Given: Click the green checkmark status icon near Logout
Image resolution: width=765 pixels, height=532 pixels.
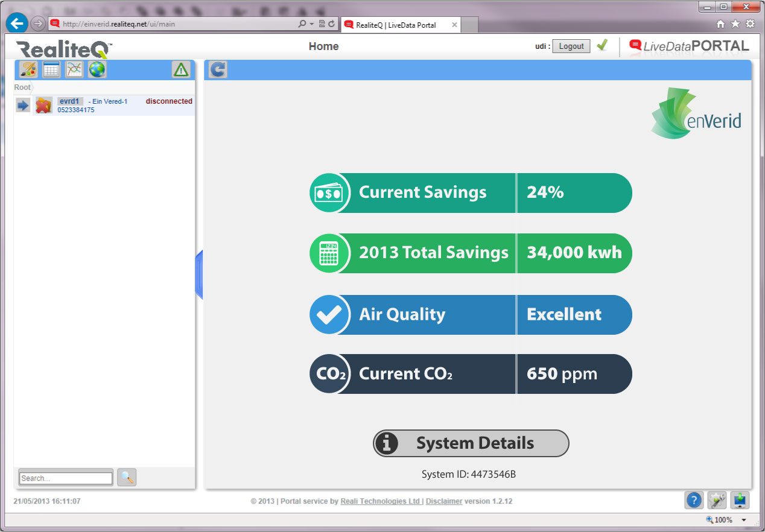Looking at the screenshot, I should (602, 45).
